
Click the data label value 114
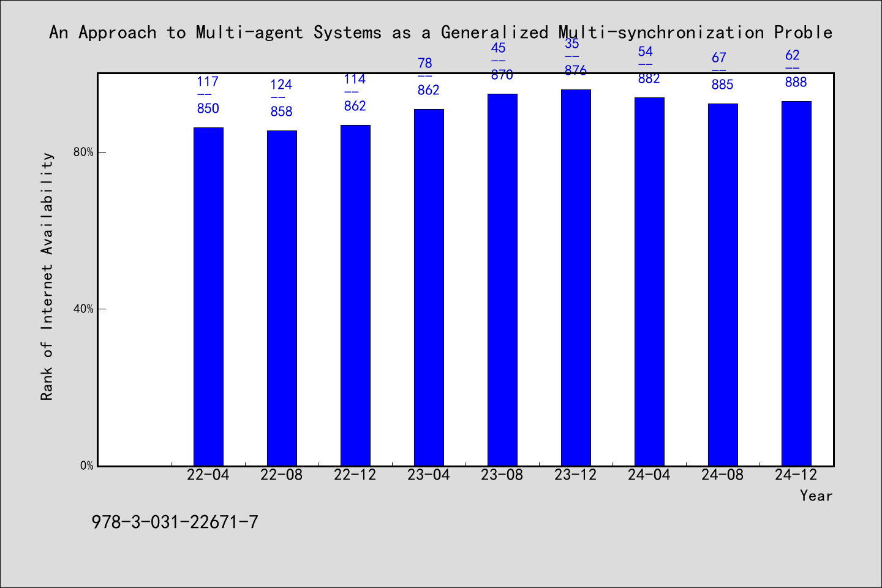click(x=355, y=79)
